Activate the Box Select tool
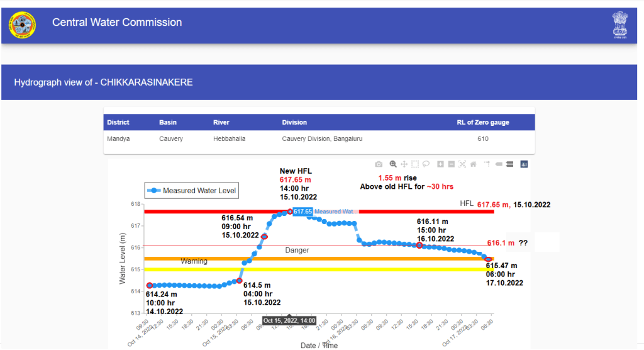This screenshot has height=350, width=644. click(x=415, y=164)
